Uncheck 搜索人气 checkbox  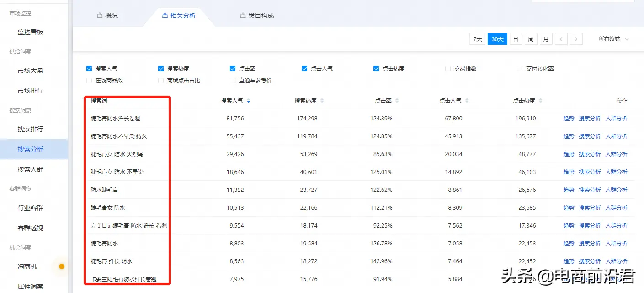click(89, 69)
